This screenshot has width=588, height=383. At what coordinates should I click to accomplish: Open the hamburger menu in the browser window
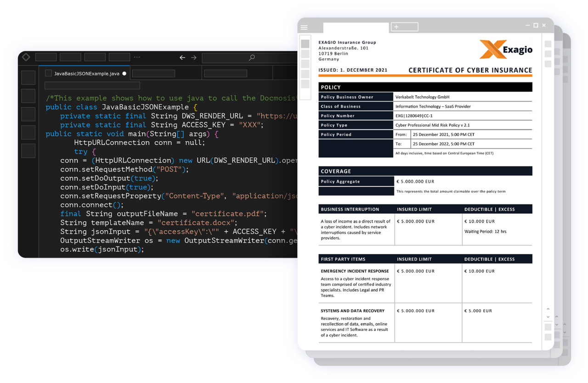point(304,27)
